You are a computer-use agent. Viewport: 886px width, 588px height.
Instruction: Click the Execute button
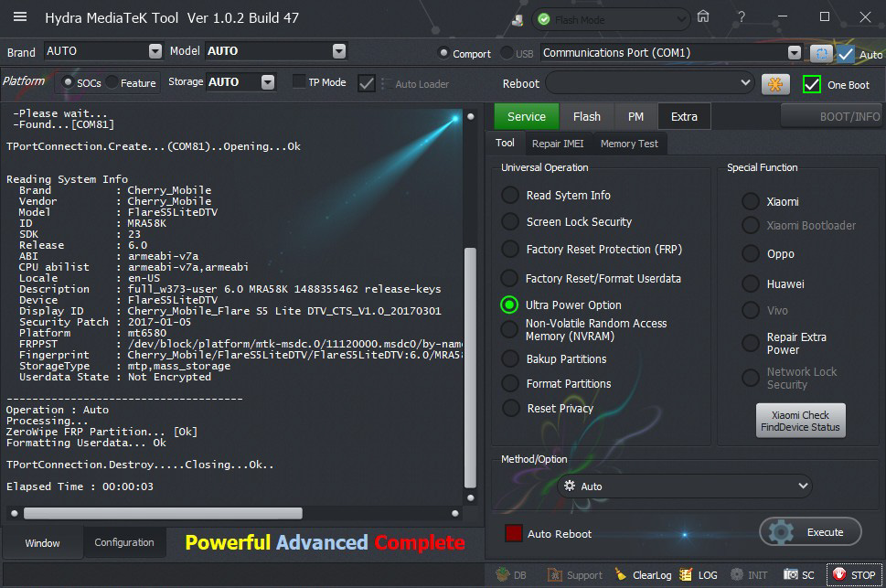pyautogui.click(x=810, y=532)
